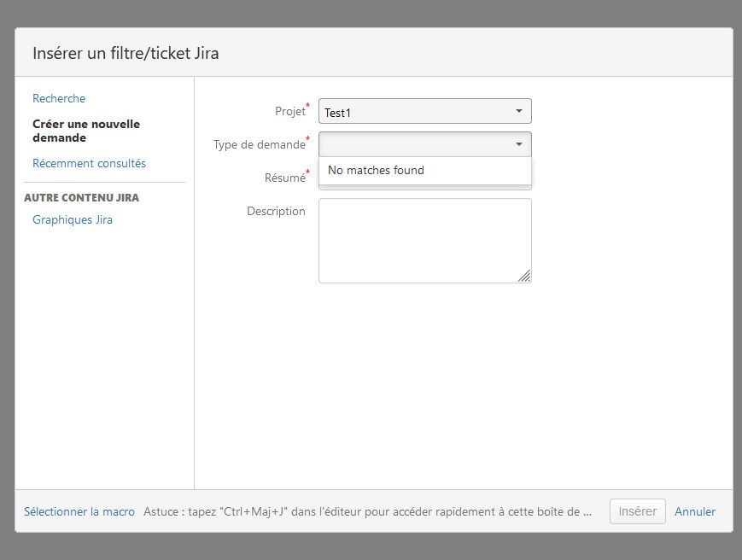Click the "Insérer un filtre/ticket Jira" title
Image resolution: width=742 pixels, height=560 pixels.
[126, 53]
